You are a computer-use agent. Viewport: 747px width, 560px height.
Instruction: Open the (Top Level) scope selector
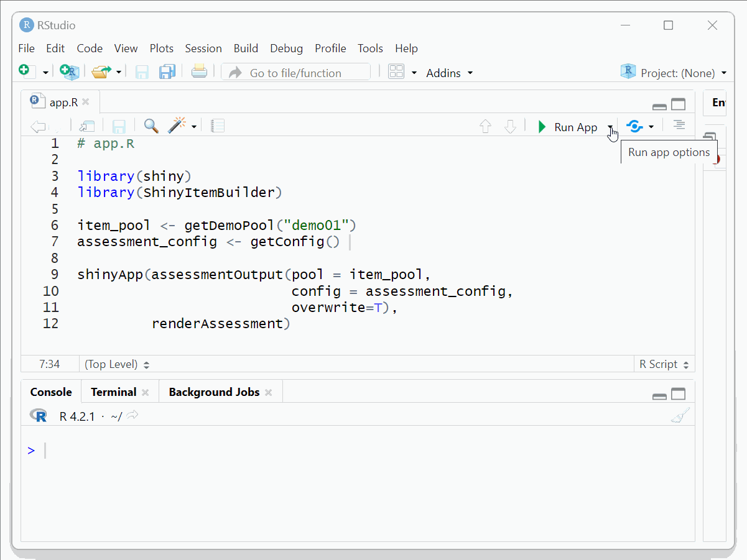117,364
